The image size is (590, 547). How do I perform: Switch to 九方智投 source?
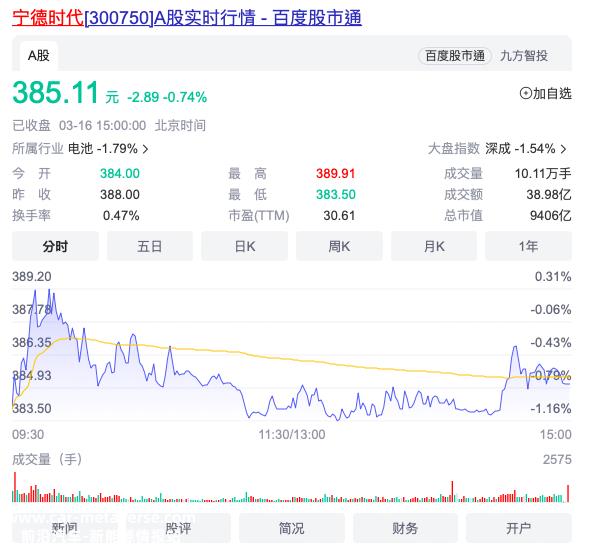coord(523,56)
